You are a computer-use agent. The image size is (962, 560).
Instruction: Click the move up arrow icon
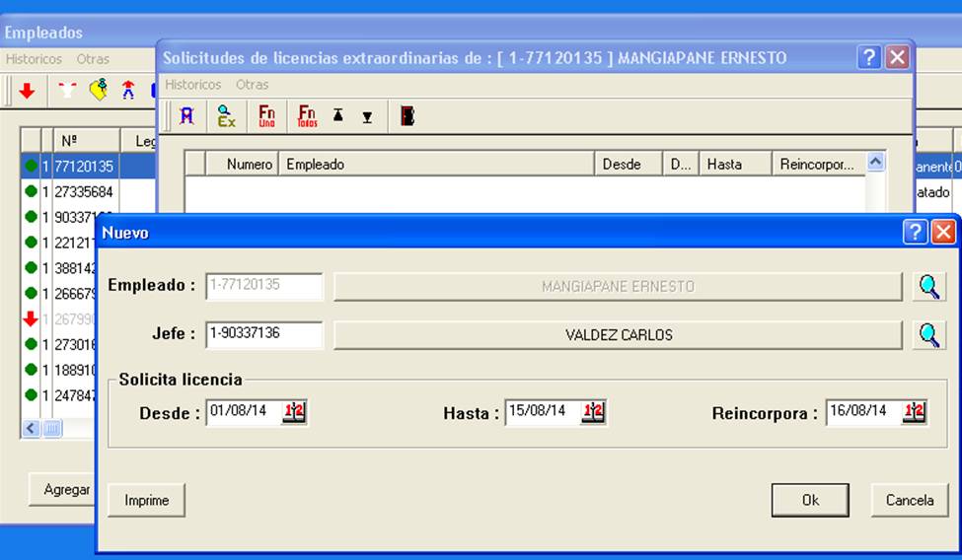point(338,114)
